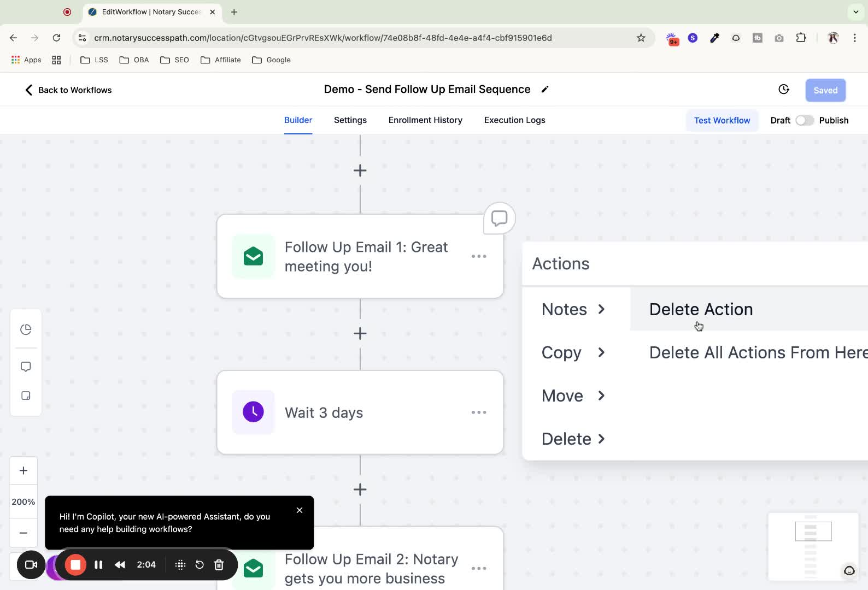
Task: Click the green email icon of Follow Up Email 1
Action: (253, 256)
